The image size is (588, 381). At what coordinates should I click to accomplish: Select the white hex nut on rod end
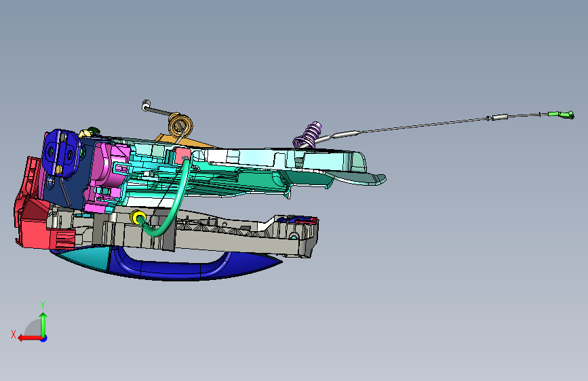point(146,104)
